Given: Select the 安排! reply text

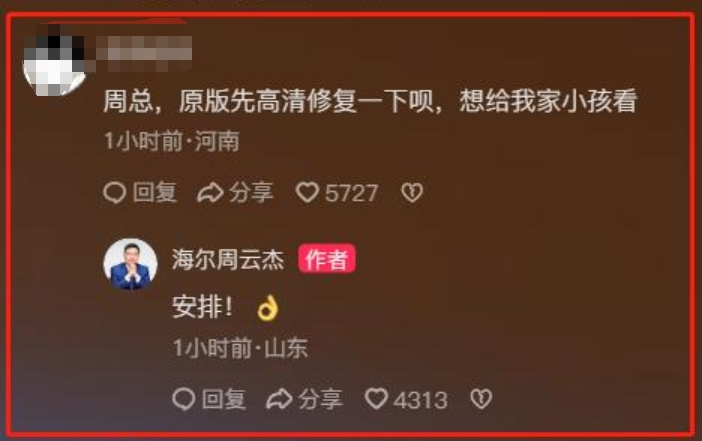Looking at the screenshot, I should coord(202,307).
